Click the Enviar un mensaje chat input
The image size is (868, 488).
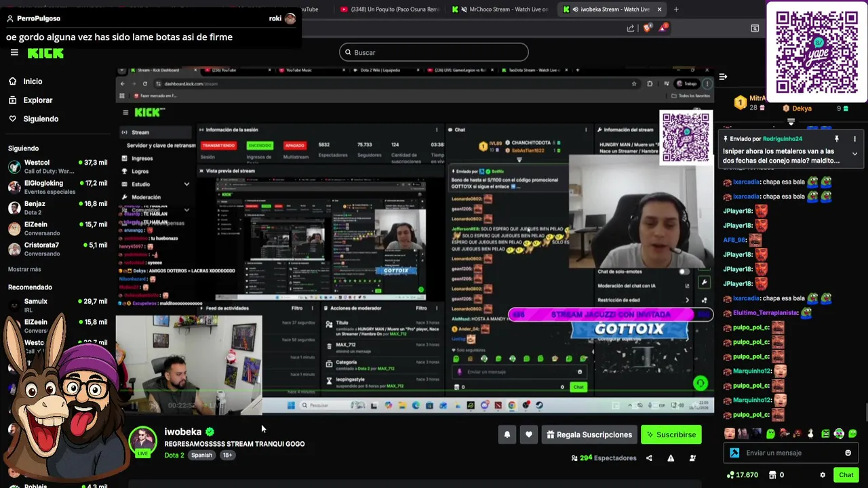pyautogui.click(x=791, y=453)
